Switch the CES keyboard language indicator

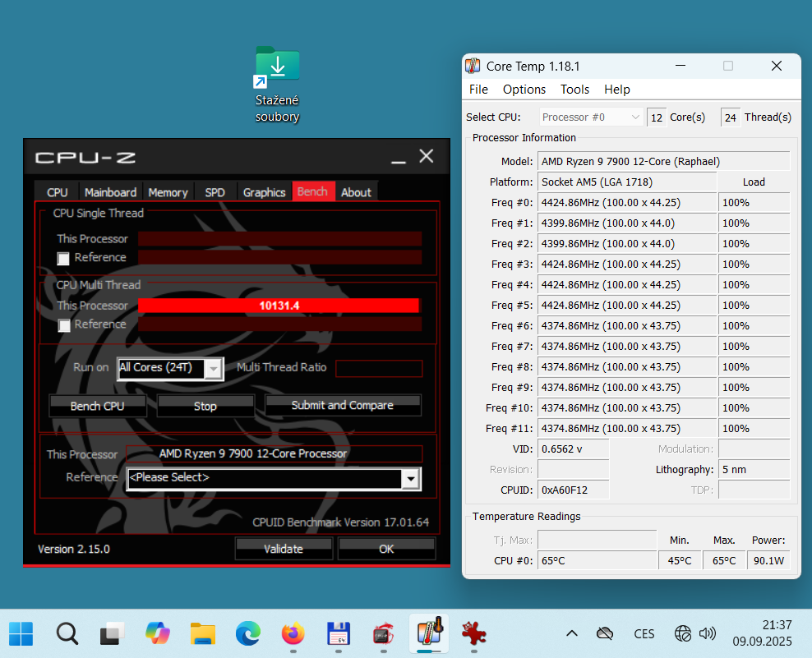coord(644,633)
